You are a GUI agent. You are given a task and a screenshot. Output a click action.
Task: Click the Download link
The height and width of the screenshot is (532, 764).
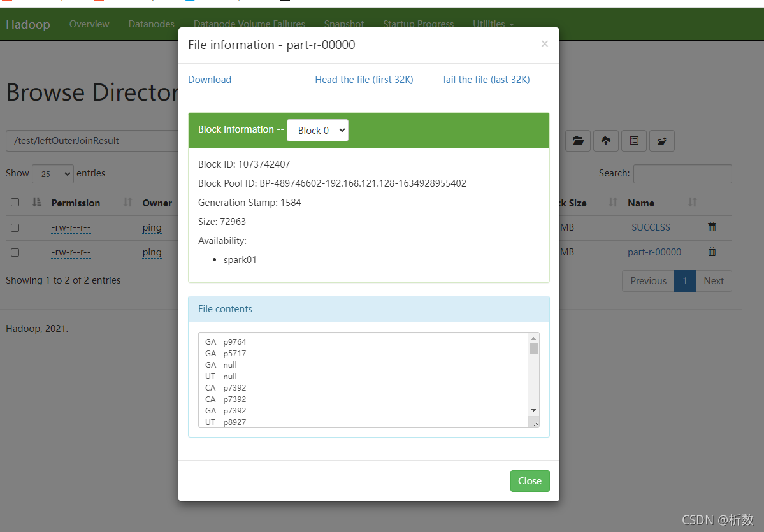[210, 80]
